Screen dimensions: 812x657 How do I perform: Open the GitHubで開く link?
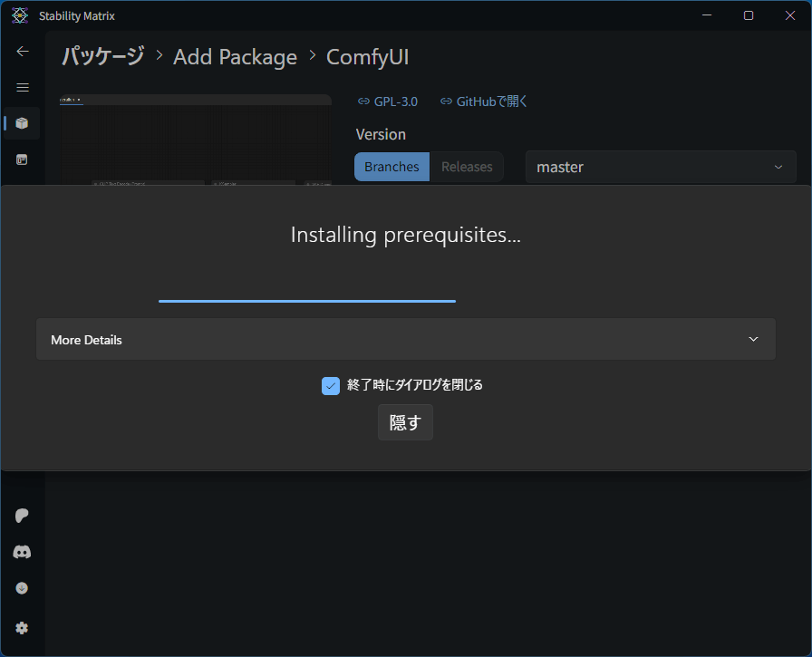(484, 101)
